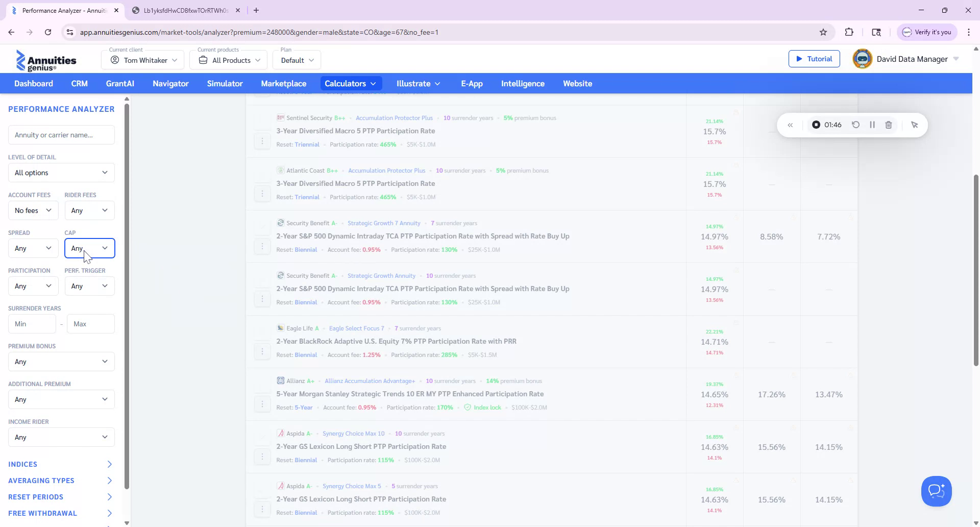
Task: Click the Index lock badge on Allianz row
Action: coord(483,408)
